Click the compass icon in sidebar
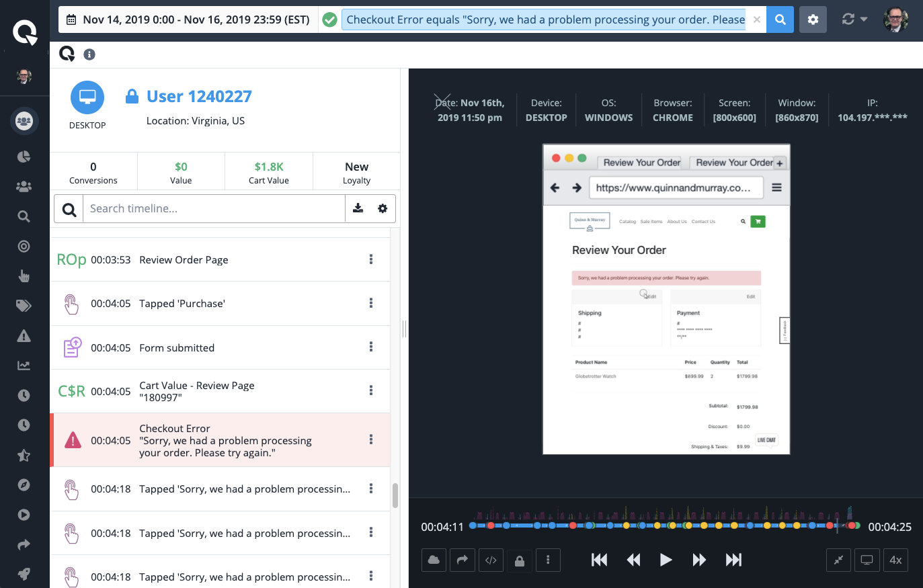The image size is (923, 588). point(24,485)
